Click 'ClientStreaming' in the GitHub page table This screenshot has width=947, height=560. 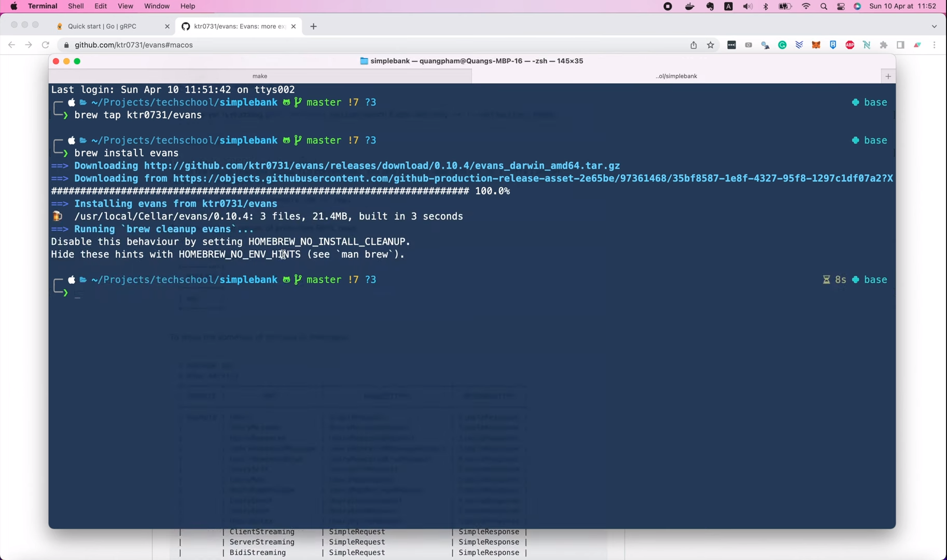pos(262,532)
